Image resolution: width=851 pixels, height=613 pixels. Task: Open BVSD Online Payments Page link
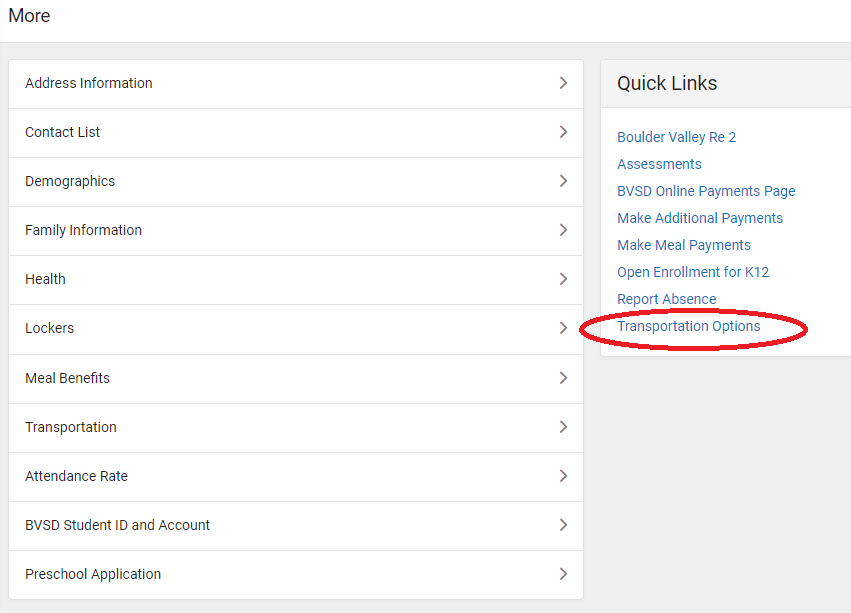pyautogui.click(x=706, y=191)
